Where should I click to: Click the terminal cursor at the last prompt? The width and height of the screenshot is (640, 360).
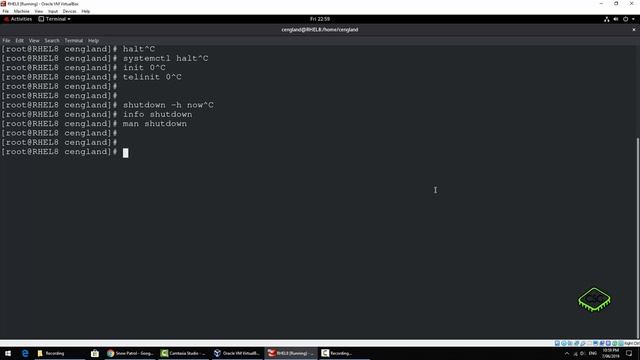(x=126, y=153)
